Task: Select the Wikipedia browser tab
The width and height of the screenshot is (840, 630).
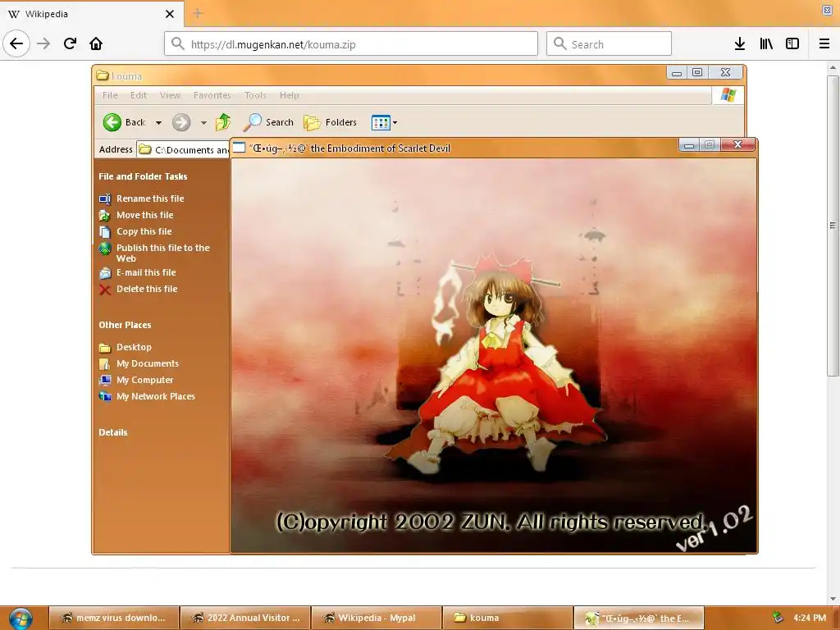Action: coord(92,14)
